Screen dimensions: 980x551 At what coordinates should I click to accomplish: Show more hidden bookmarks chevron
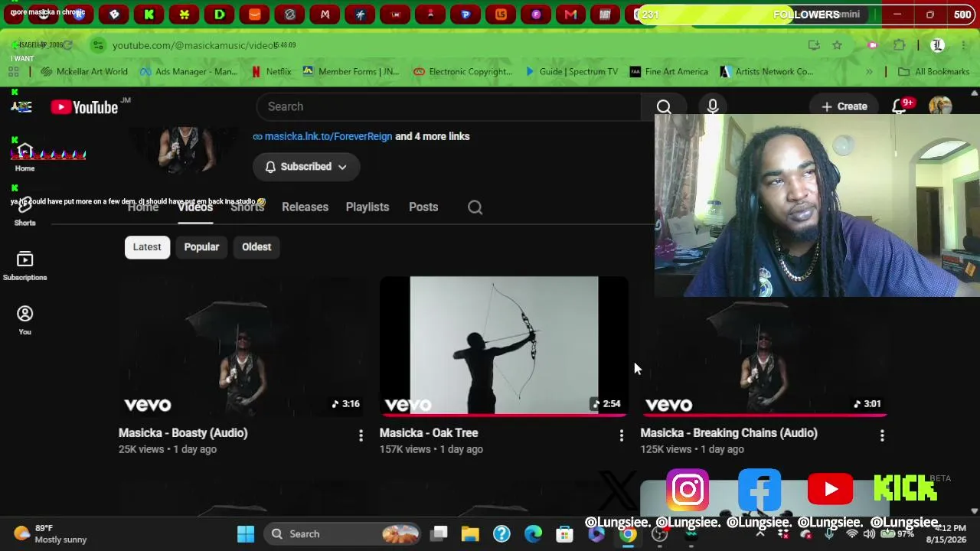click(869, 72)
